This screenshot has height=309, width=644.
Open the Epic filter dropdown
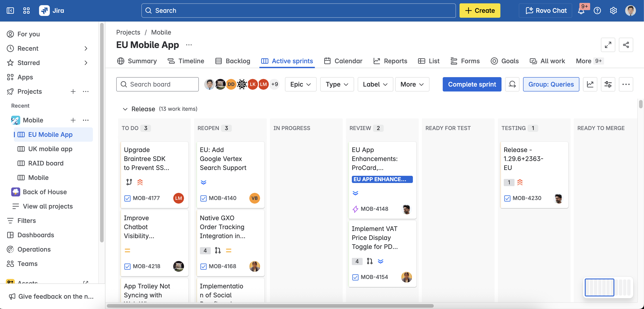(300, 84)
